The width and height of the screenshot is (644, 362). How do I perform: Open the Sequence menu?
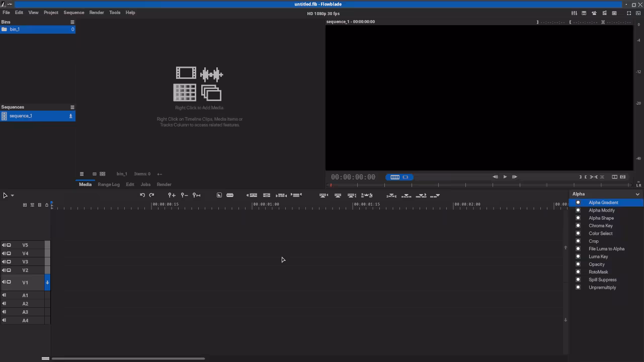(x=74, y=13)
